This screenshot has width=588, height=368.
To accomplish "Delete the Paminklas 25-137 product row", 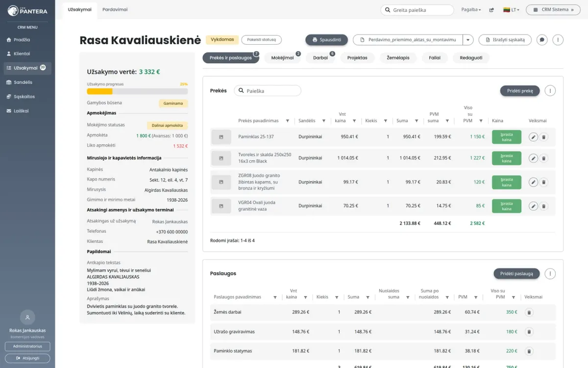I will pyautogui.click(x=543, y=137).
